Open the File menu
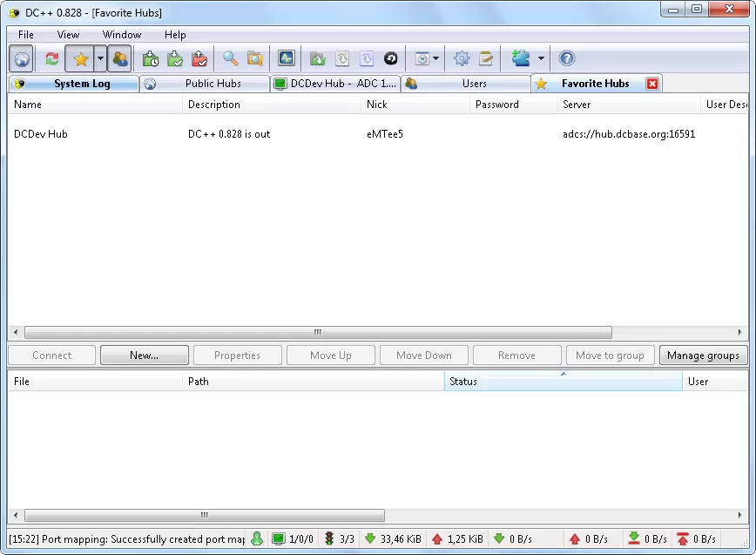 (x=25, y=35)
